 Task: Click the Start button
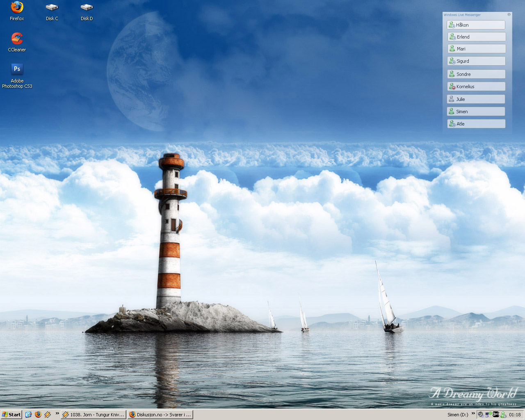tap(11, 415)
